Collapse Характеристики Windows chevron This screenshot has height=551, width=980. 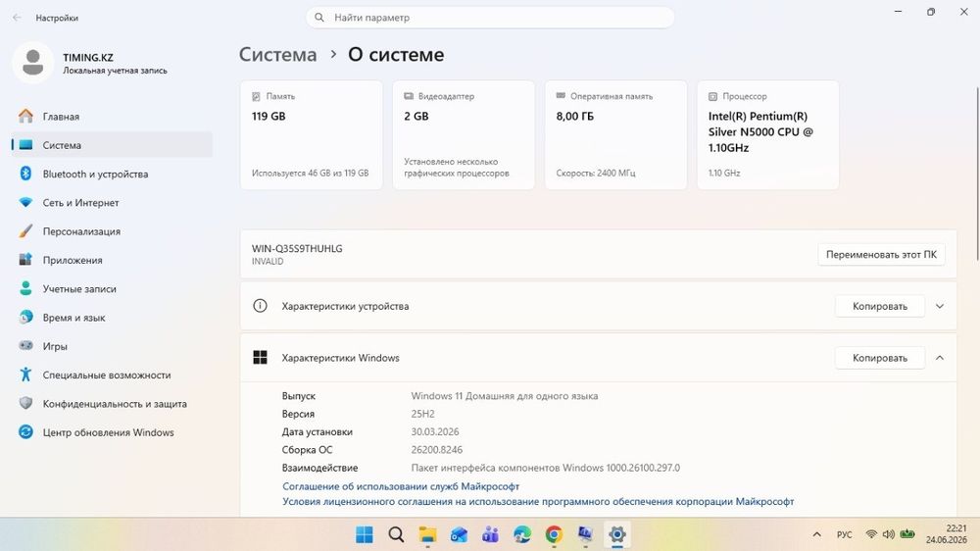[x=940, y=358]
